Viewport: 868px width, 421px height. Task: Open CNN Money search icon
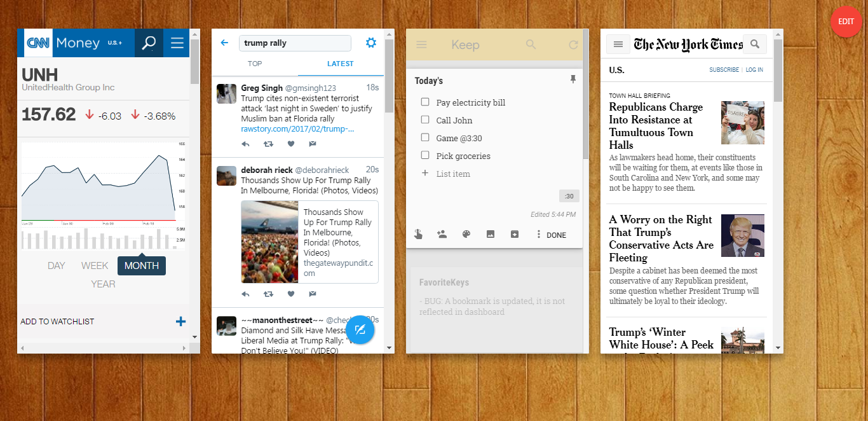click(x=149, y=43)
